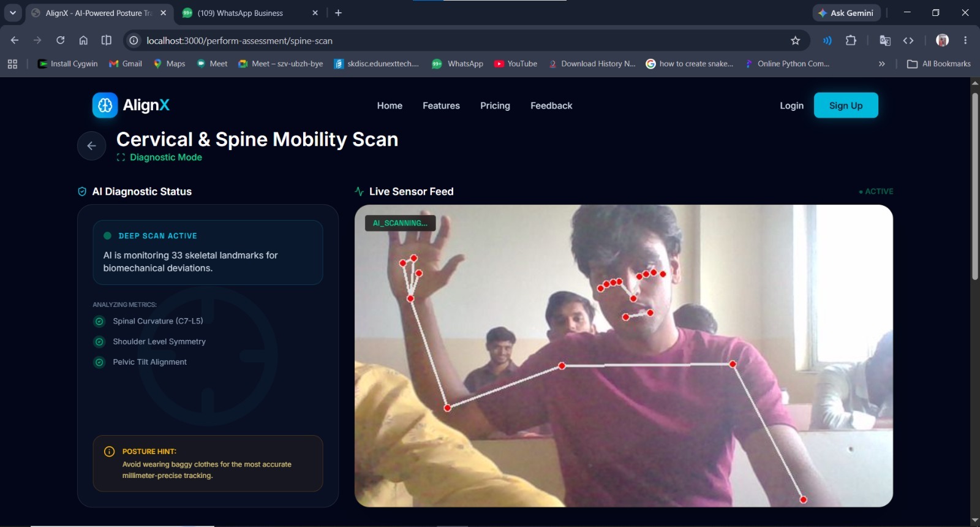Click the page vertical scrollbar
The width and height of the screenshot is (980, 527).
tap(974, 187)
